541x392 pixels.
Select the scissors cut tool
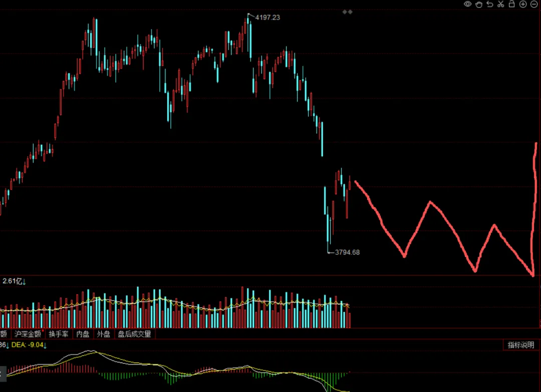(500, 4)
